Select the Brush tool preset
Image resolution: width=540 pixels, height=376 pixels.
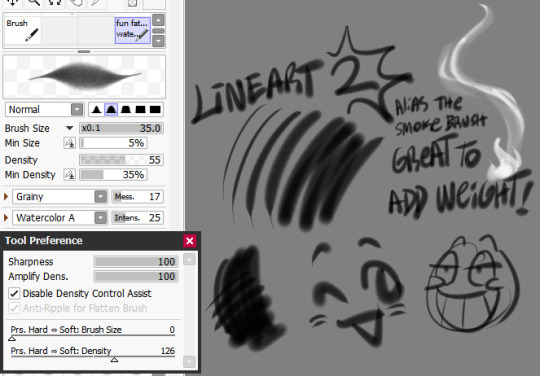(23, 30)
